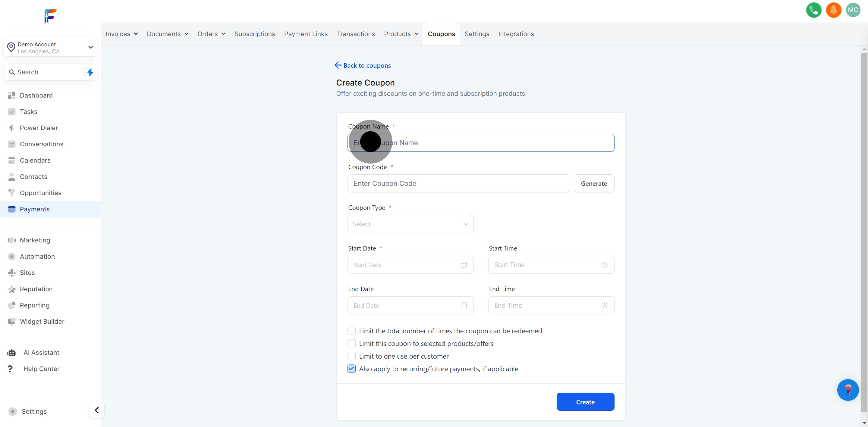Focus the Enter Coupon Code field
Screen dimensions: 868x427
pos(458,183)
